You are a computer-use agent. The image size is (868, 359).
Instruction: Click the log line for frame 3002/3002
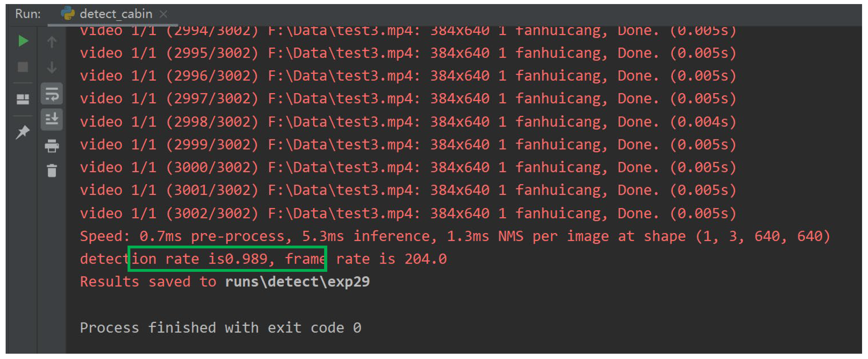408,213
